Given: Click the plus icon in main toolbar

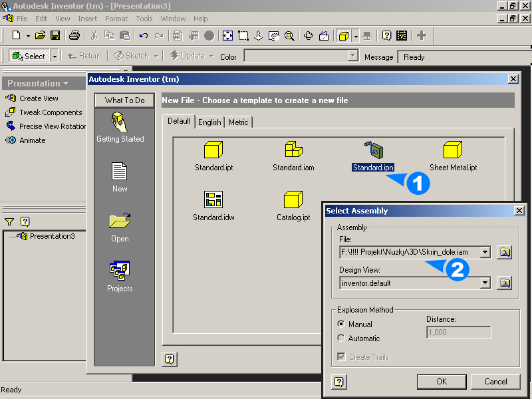Looking at the screenshot, I should click(x=422, y=35).
